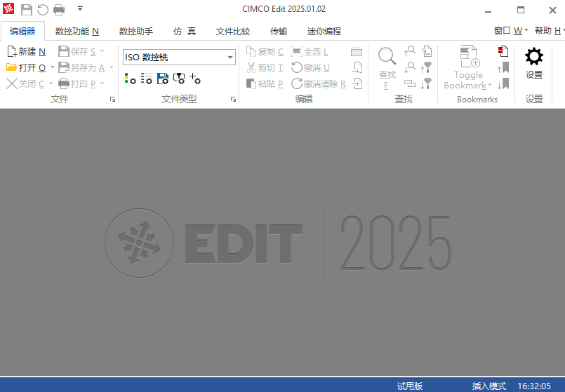Click the quick access save floppy icon
The image size is (565, 392).
coord(26,9)
